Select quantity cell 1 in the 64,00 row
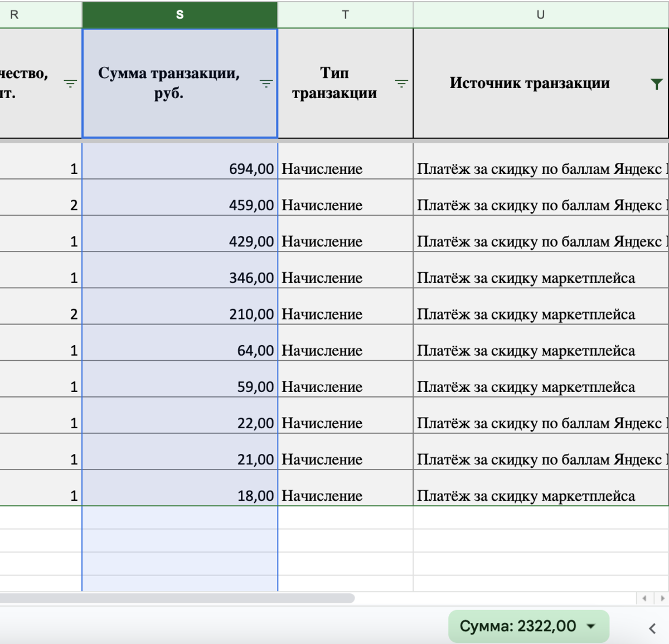Viewport: 669px width, 644px height. [x=41, y=342]
